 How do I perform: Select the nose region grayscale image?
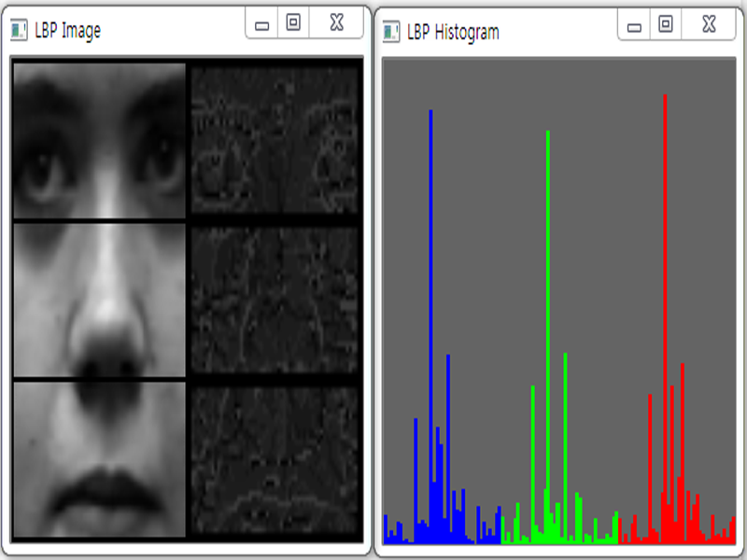[99, 301]
